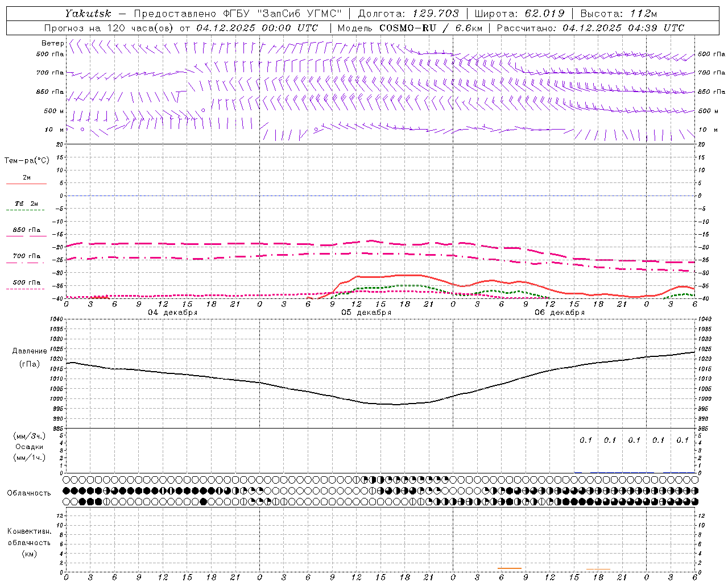The height and width of the screenshot is (582, 728).
Task: Click the Осадки section label
Action: click(x=30, y=447)
